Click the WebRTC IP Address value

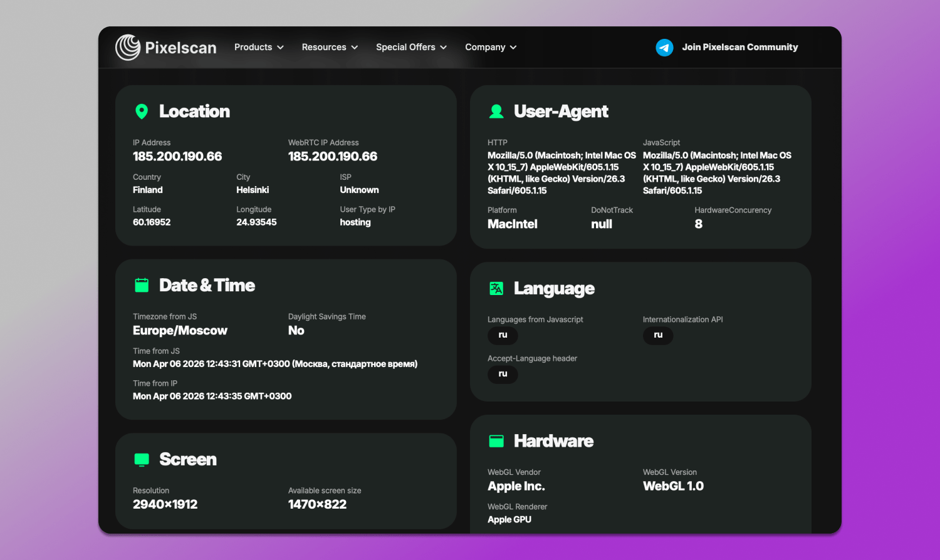click(x=333, y=157)
